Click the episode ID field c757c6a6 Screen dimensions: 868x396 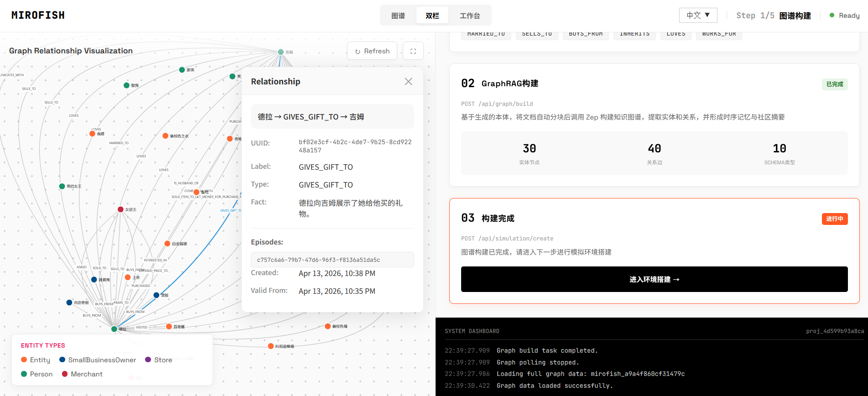tap(332, 260)
